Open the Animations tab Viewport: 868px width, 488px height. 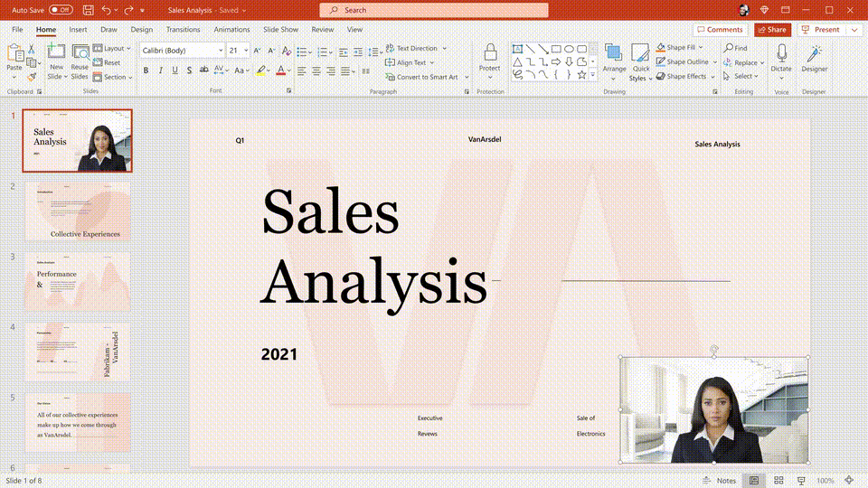pyautogui.click(x=232, y=29)
